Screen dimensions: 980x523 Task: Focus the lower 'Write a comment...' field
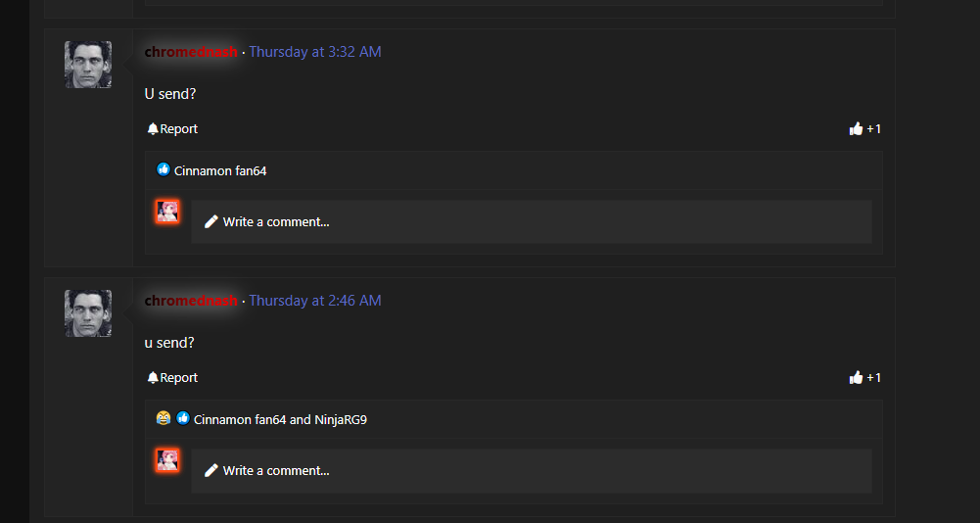[x=532, y=470]
